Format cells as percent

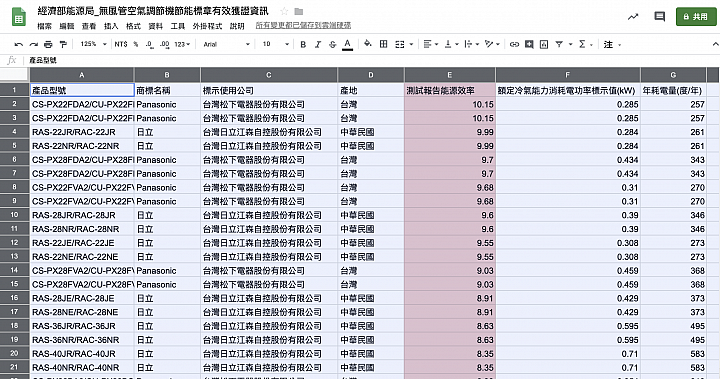136,44
